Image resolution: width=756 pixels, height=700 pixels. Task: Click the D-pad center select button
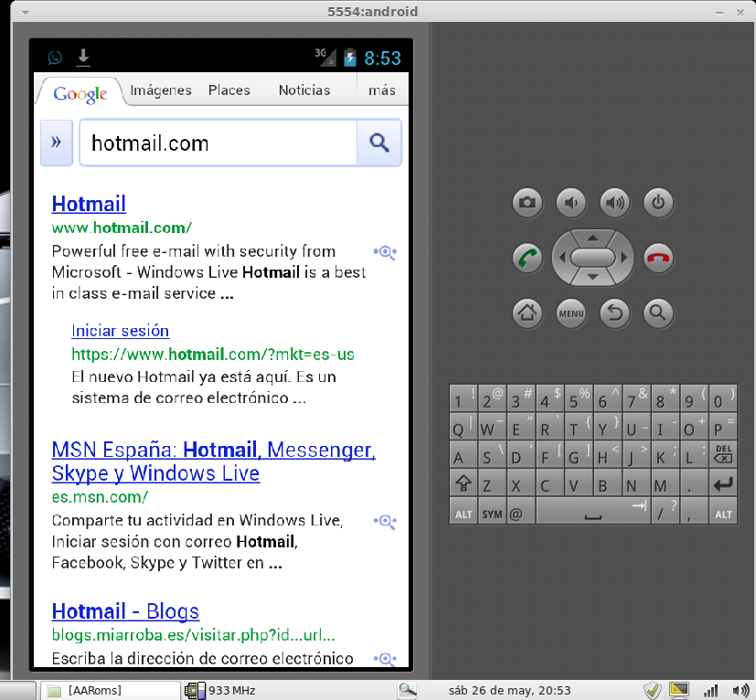pyautogui.click(x=593, y=258)
